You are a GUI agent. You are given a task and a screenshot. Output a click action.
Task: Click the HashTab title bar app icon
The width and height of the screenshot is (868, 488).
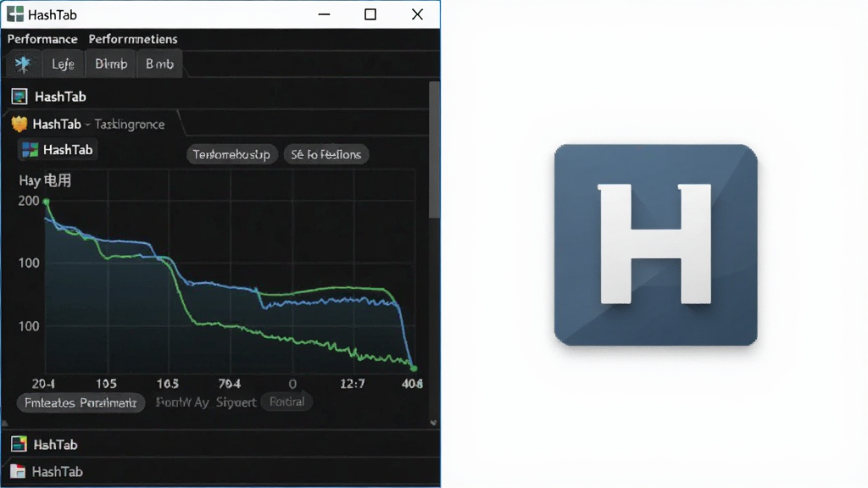(x=15, y=14)
